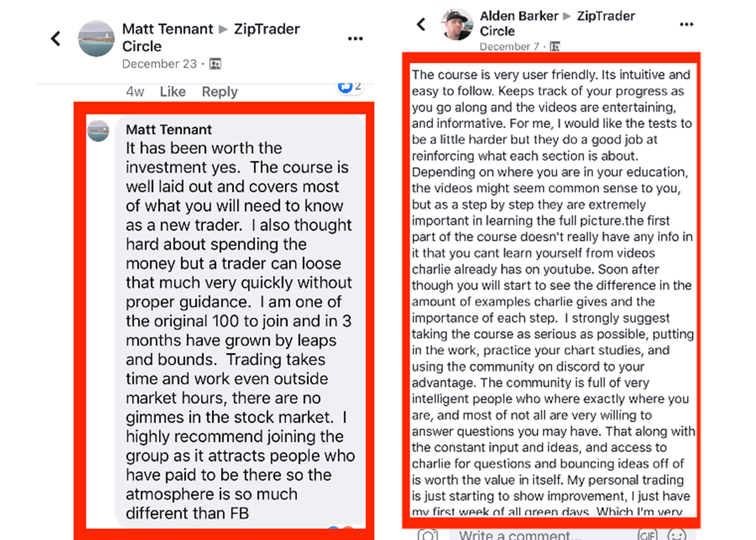Click the small avatar beside Matt's comment
The height and width of the screenshot is (540, 756).
pyautogui.click(x=98, y=130)
